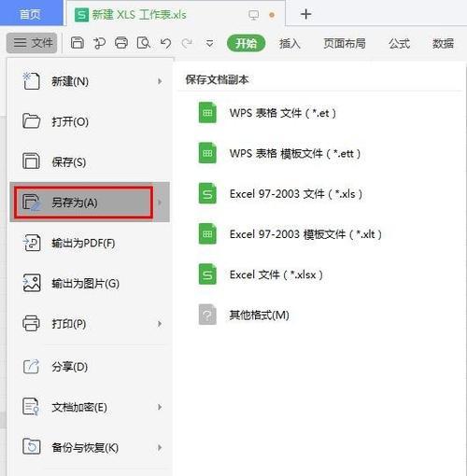
Task: Click the redo arrow icon
Action: click(187, 43)
